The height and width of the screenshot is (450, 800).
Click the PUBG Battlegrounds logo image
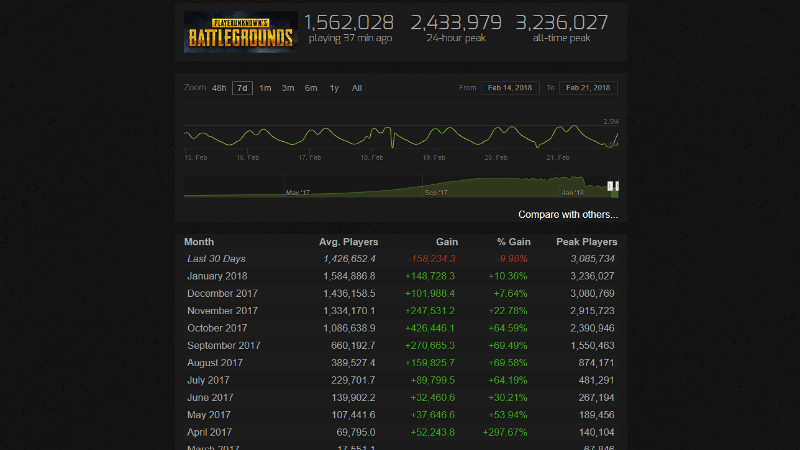coord(241,31)
